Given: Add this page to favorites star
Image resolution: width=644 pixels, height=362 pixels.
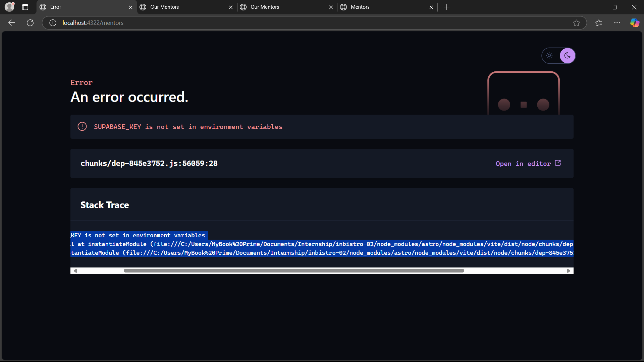Looking at the screenshot, I should 576,23.
